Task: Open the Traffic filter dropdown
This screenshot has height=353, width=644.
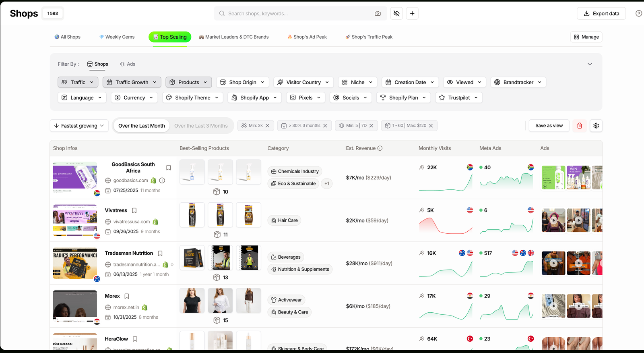Action: 78,82
